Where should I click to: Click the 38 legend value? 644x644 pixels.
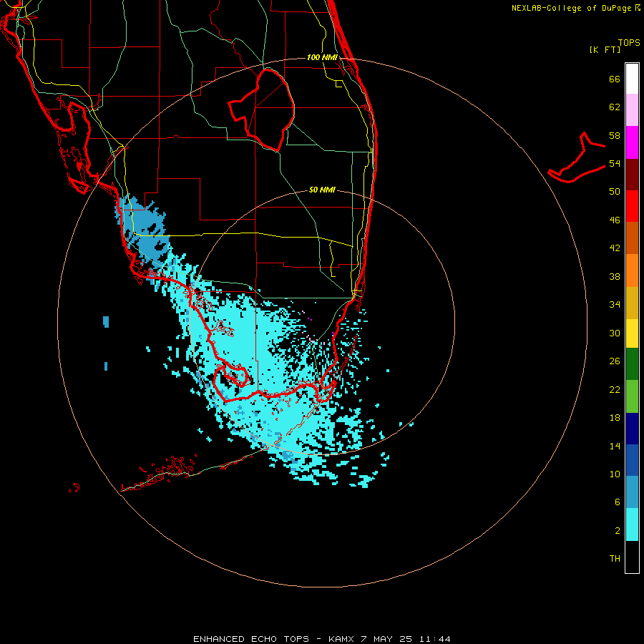(x=615, y=276)
